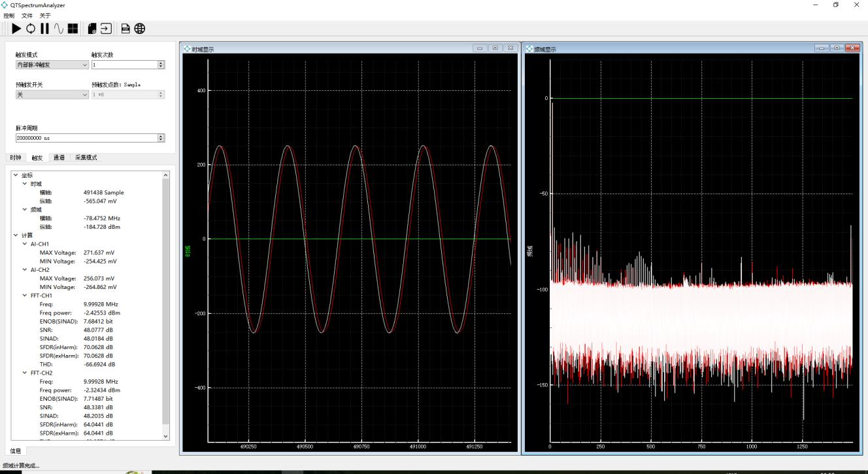868x474 pixels.
Task: Click the document settings file icon
Action: (92, 28)
